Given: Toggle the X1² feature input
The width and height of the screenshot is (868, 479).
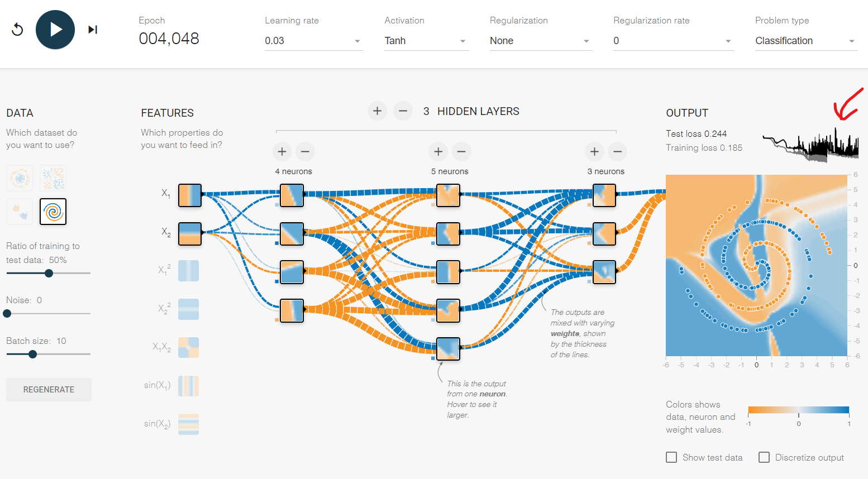Looking at the screenshot, I should 188,271.
